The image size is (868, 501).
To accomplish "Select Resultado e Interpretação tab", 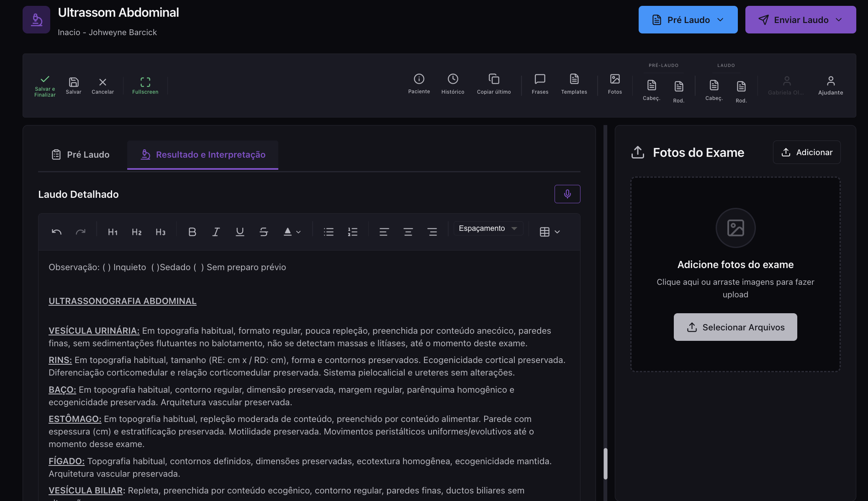I will tap(203, 155).
